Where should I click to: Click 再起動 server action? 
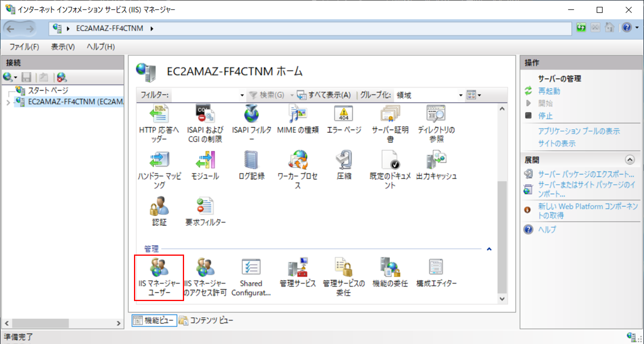(x=549, y=91)
